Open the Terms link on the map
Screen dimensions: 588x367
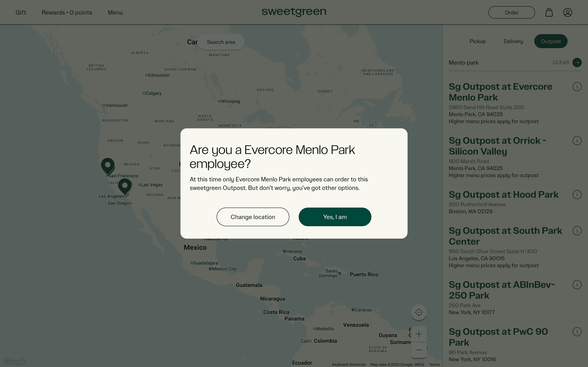434,364
